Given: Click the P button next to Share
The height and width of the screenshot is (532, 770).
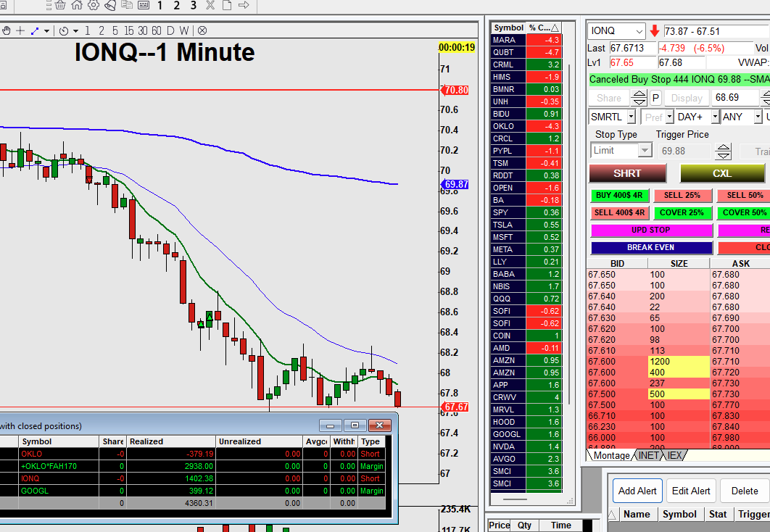Looking at the screenshot, I should pos(655,98).
